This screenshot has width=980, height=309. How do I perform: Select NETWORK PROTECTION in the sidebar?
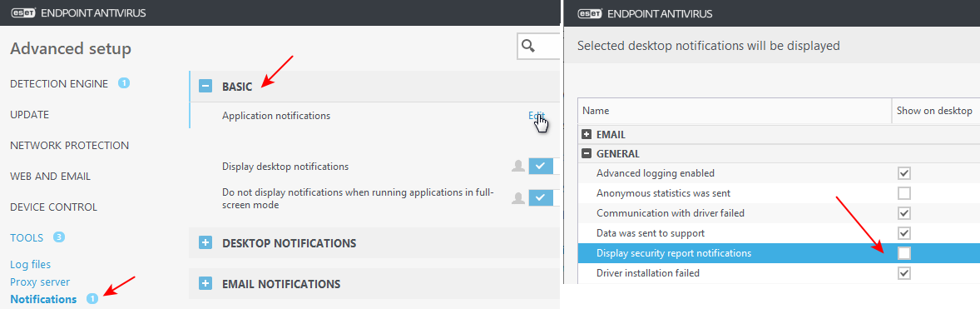pyautogui.click(x=69, y=145)
